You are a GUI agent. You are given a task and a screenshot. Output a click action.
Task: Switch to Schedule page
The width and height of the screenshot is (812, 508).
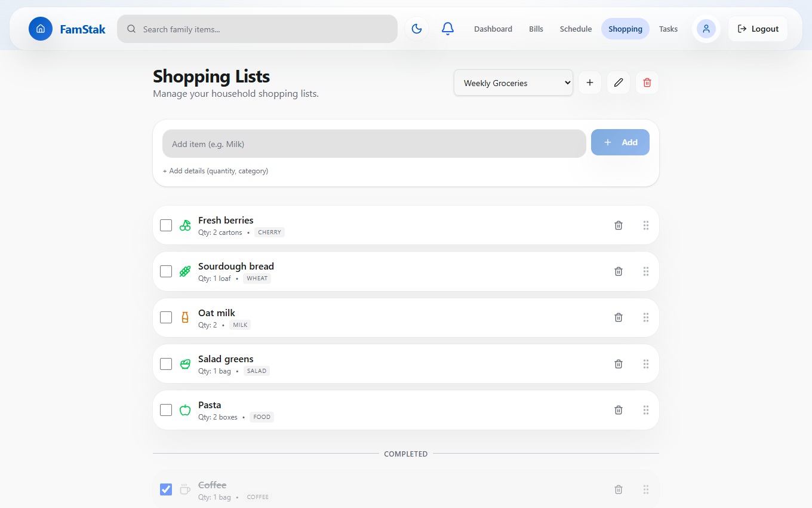pos(576,29)
